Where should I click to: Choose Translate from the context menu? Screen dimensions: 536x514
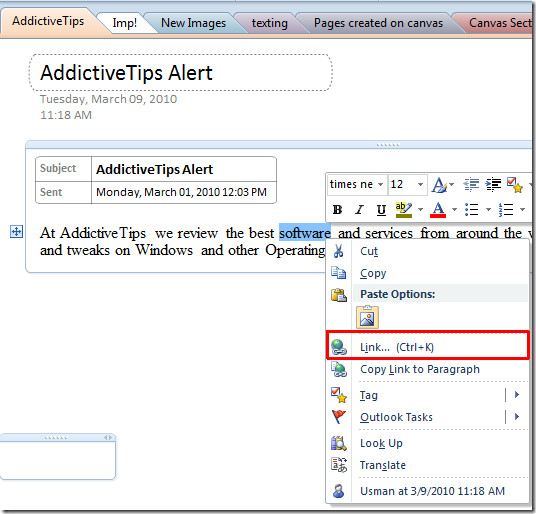[427, 465]
